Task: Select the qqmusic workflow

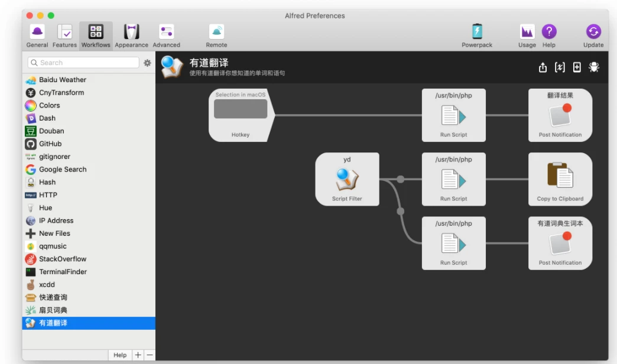Action: pos(89,246)
